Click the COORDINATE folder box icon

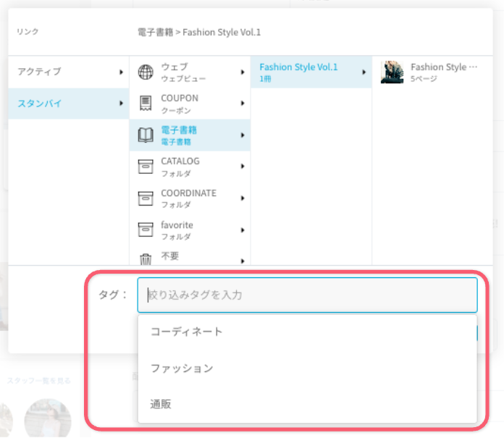click(146, 198)
